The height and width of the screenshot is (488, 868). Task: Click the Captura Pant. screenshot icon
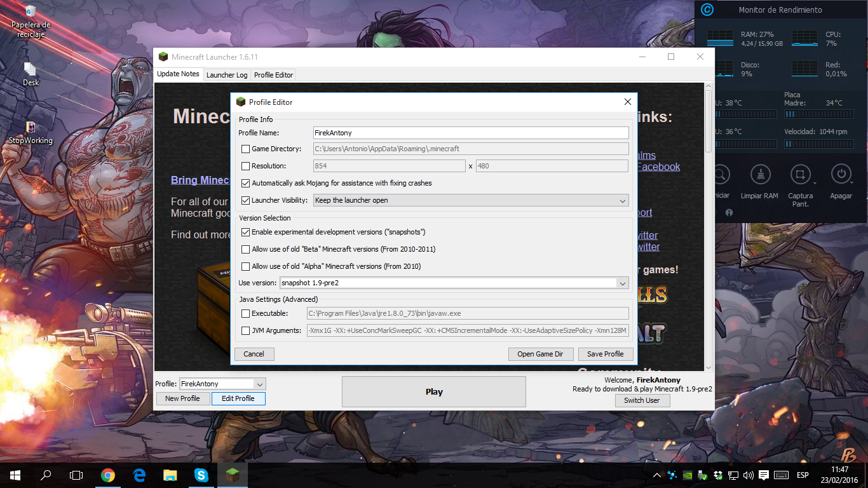point(801,174)
